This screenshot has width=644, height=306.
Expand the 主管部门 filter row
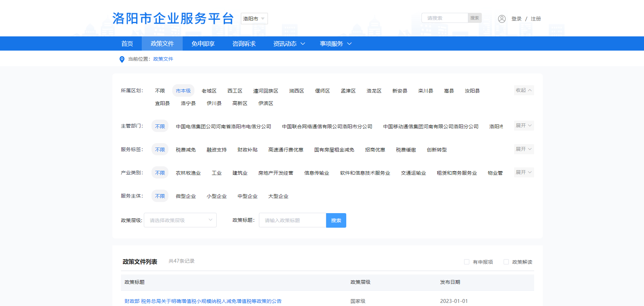[524, 125]
